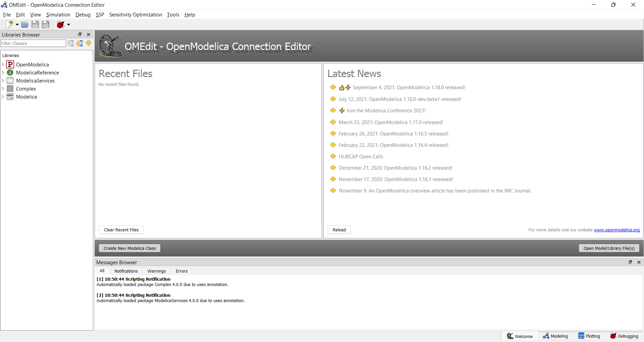Click the New Modelica Class toolbar icon

coord(9,24)
